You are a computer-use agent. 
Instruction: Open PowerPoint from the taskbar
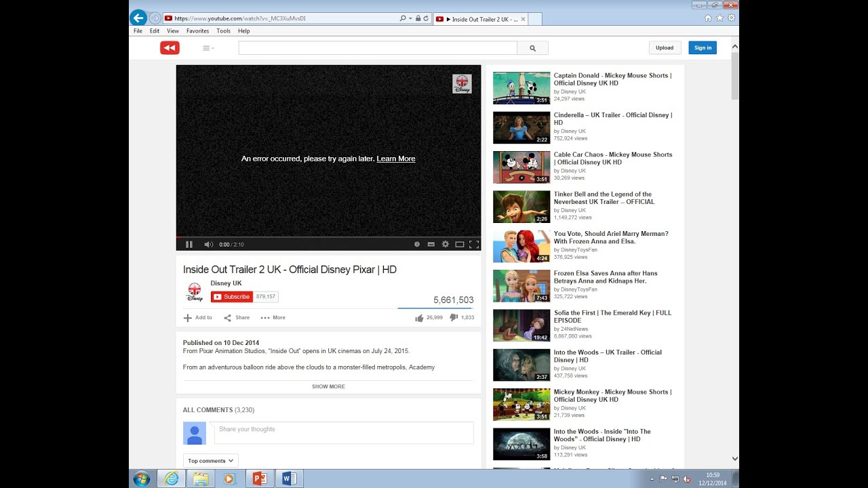tap(260, 479)
